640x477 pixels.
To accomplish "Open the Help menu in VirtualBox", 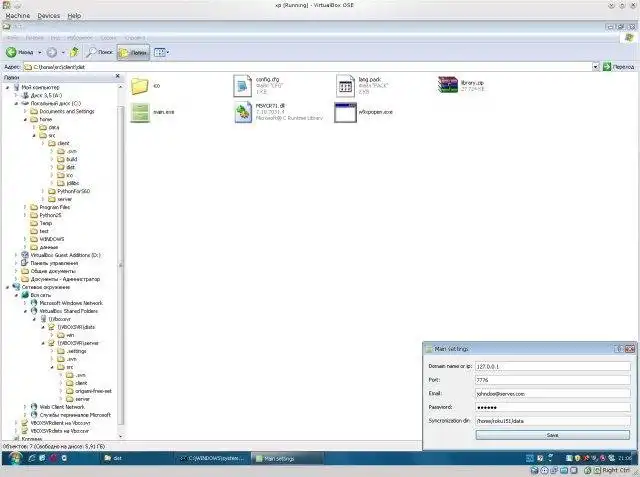I will 74,16.
